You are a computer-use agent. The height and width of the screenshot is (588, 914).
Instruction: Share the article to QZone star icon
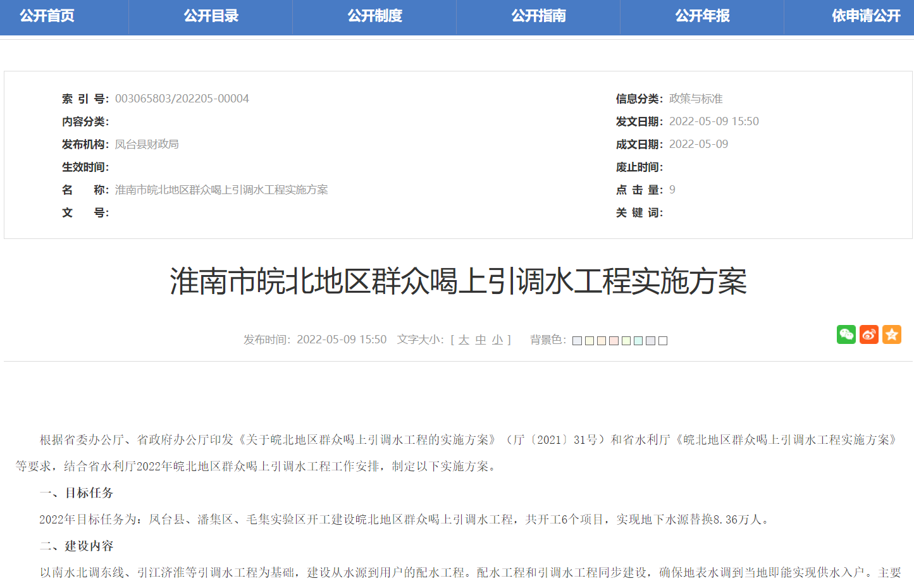tap(892, 334)
